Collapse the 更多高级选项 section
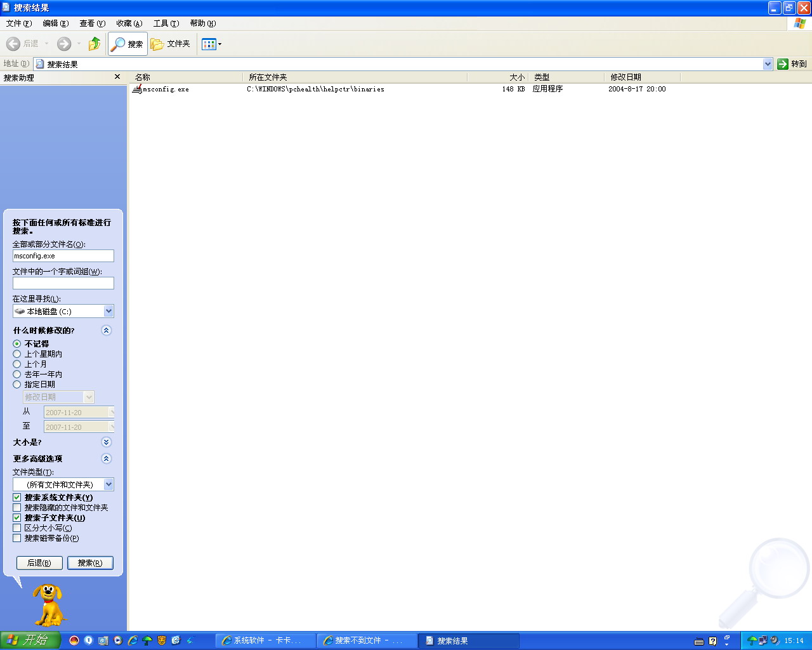The height and width of the screenshot is (650, 812). click(106, 458)
